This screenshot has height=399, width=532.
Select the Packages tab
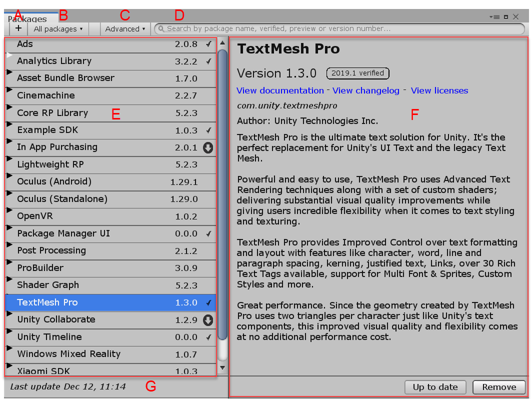(27, 19)
